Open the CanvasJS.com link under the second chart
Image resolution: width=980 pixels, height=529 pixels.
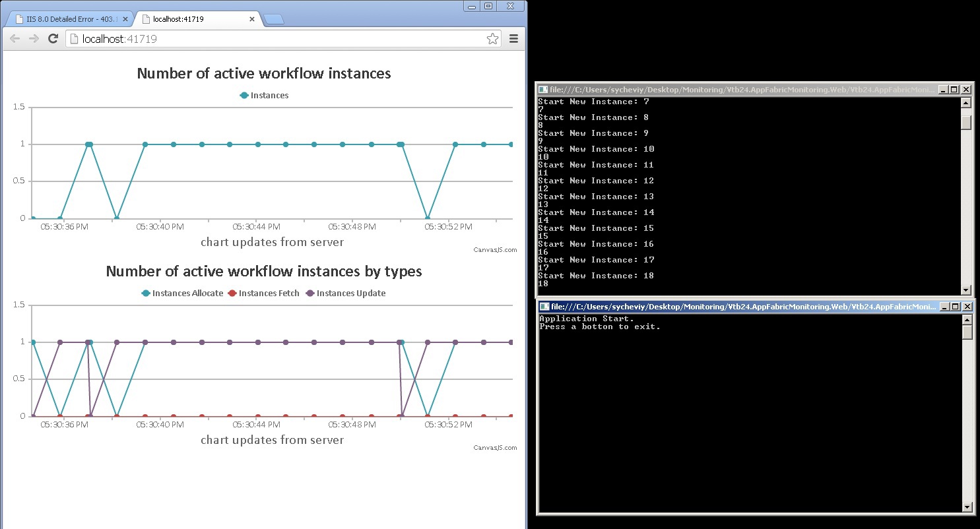point(495,448)
